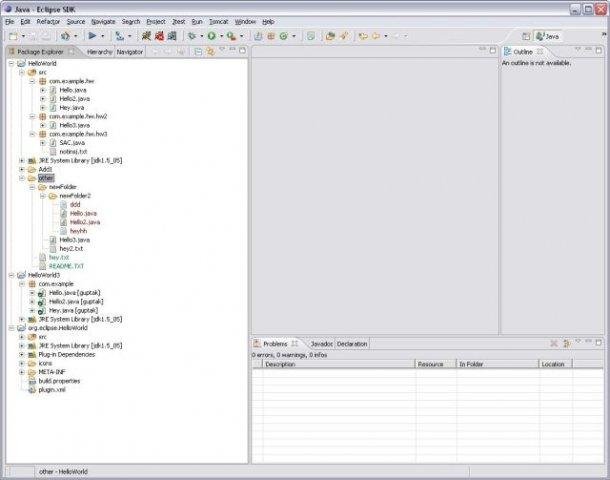Click the Stop Tomcat icon

(x=159, y=36)
